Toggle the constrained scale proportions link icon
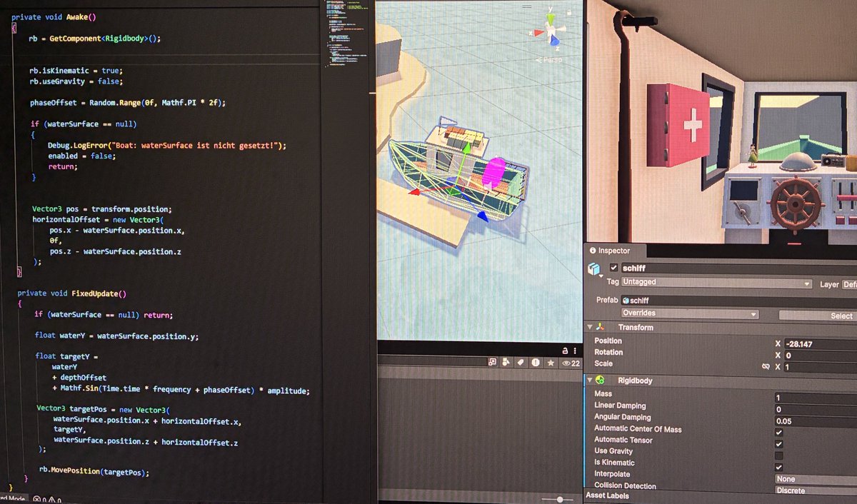The height and width of the screenshot is (504, 857). pyautogui.click(x=766, y=367)
